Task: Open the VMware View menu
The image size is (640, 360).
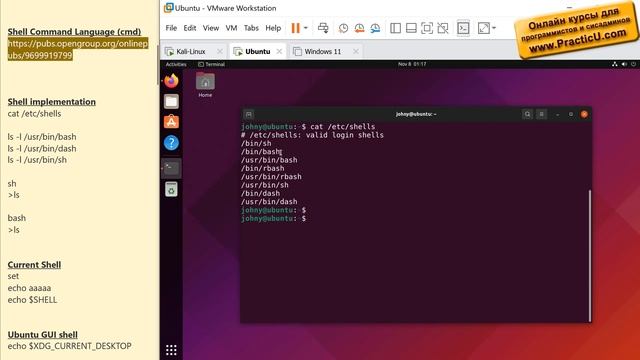Action: pos(211,28)
